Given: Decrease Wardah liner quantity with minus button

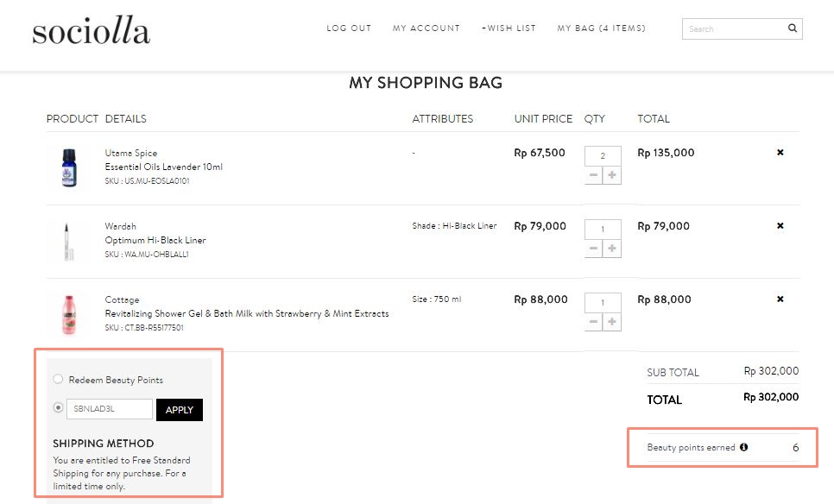Looking at the screenshot, I should pos(593,248).
